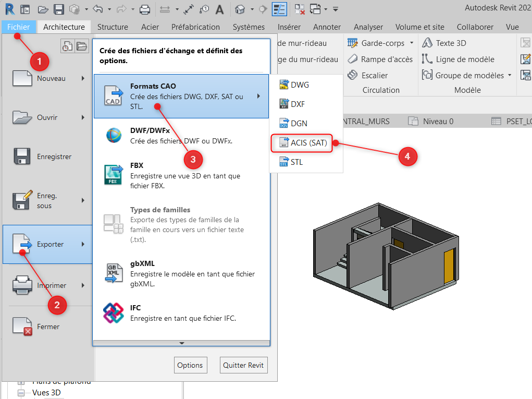The width and height of the screenshot is (532, 399).
Task: Select Formats CAO export option
Action: pyautogui.click(x=181, y=96)
